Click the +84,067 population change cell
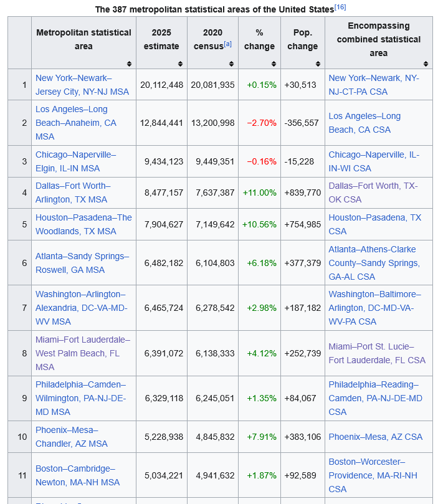The width and height of the screenshot is (443, 504). (303, 398)
